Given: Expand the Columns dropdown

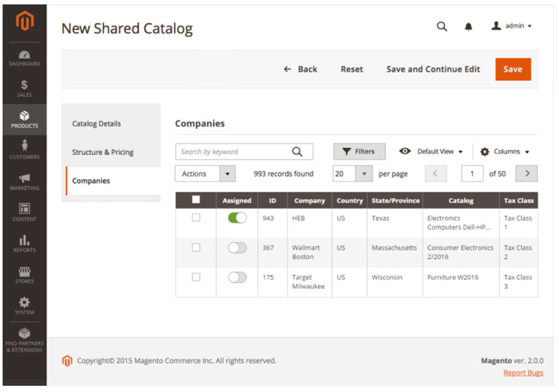Looking at the screenshot, I should (x=504, y=152).
